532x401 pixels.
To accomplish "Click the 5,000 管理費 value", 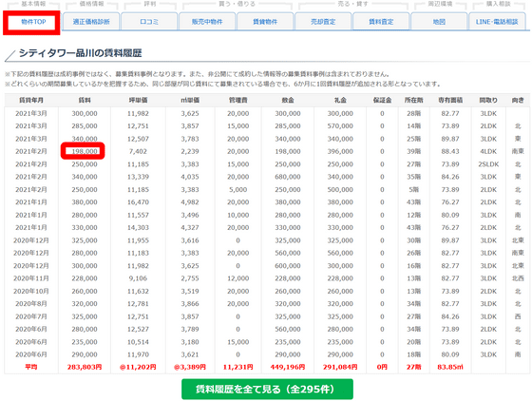I will 237,190.
